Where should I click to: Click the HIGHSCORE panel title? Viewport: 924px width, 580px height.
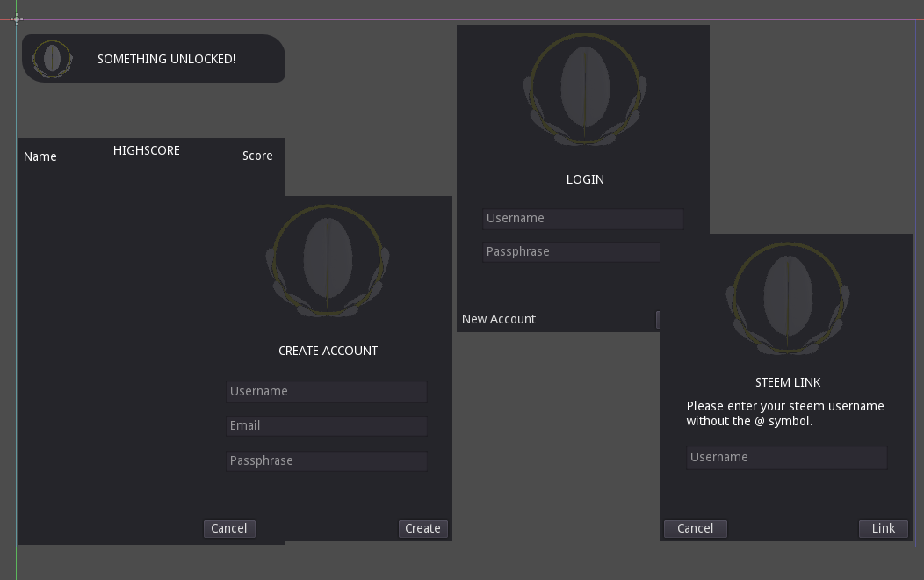[147, 150]
